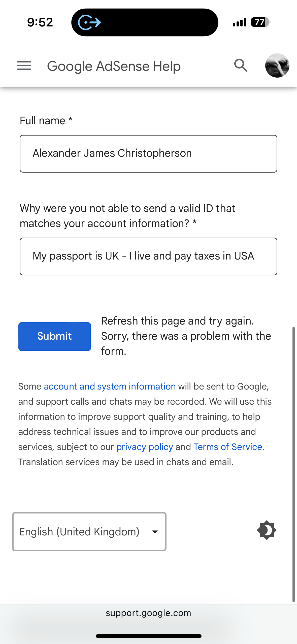Image resolution: width=297 pixels, height=644 pixels.
Task: Open the account and system information link
Action: click(110, 386)
